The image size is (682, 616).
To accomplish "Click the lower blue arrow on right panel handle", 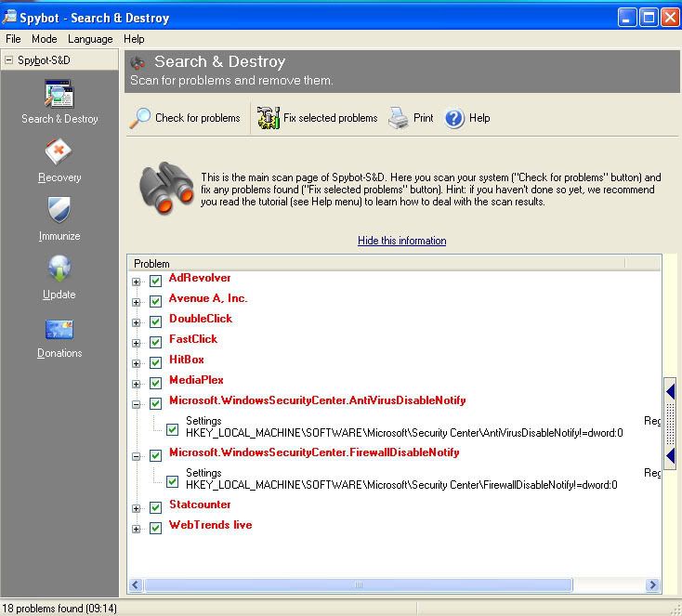I will [670, 456].
